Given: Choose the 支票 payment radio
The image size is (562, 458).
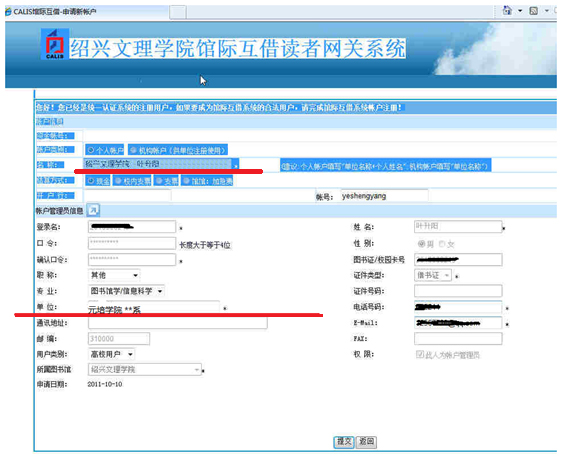Looking at the screenshot, I should point(159,181).
